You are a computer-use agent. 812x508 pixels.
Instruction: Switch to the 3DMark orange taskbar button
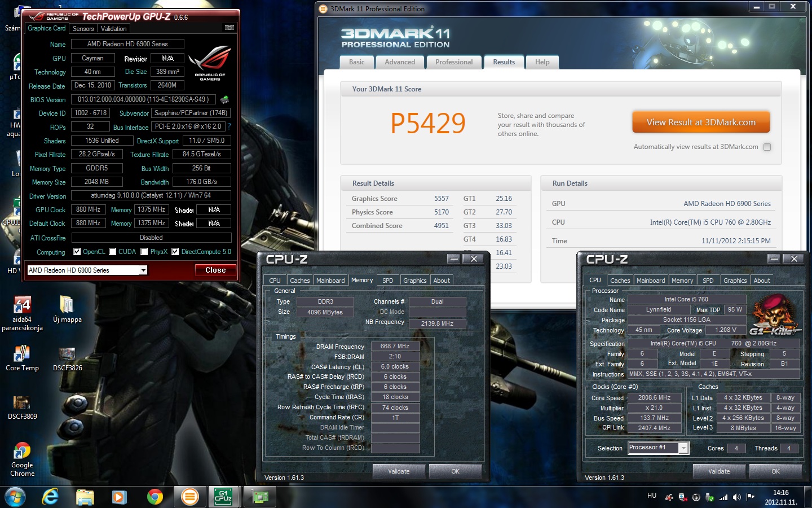pyautogui.click(x=189, y=497)
